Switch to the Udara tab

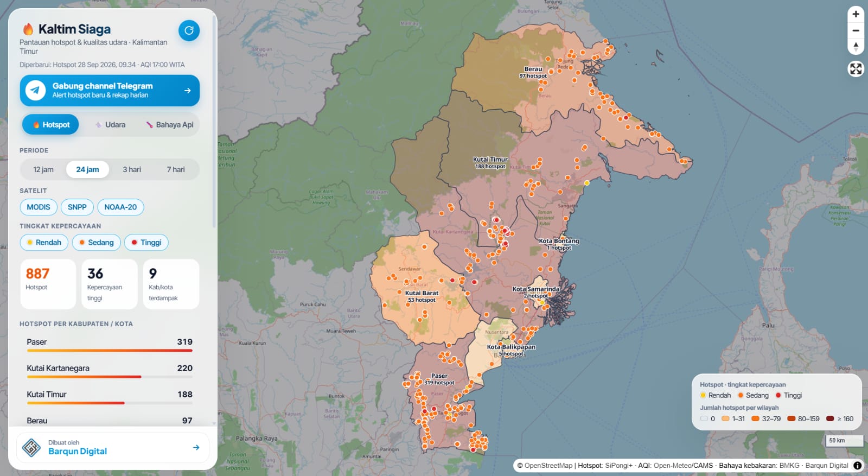coord(110,125)
